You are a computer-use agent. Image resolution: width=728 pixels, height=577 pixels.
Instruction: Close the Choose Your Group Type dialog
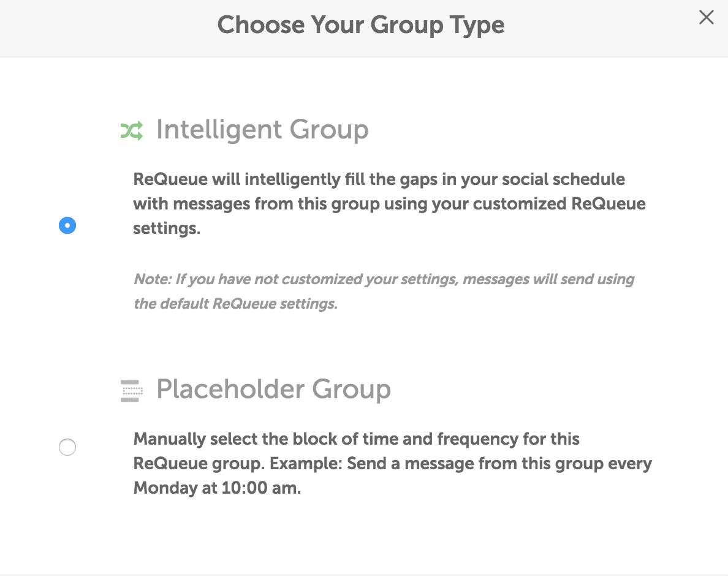[706, 17]
